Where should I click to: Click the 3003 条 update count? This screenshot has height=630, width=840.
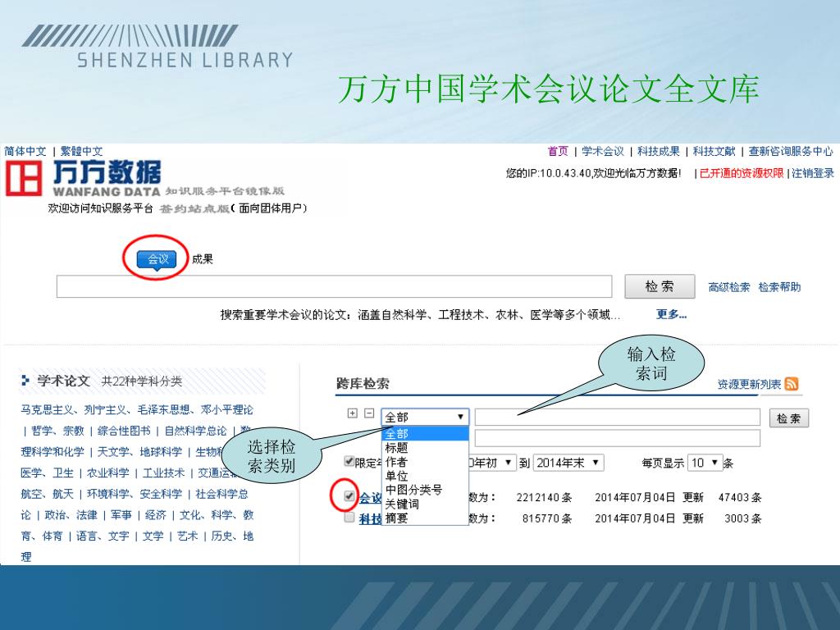click(x=743, y=518)
